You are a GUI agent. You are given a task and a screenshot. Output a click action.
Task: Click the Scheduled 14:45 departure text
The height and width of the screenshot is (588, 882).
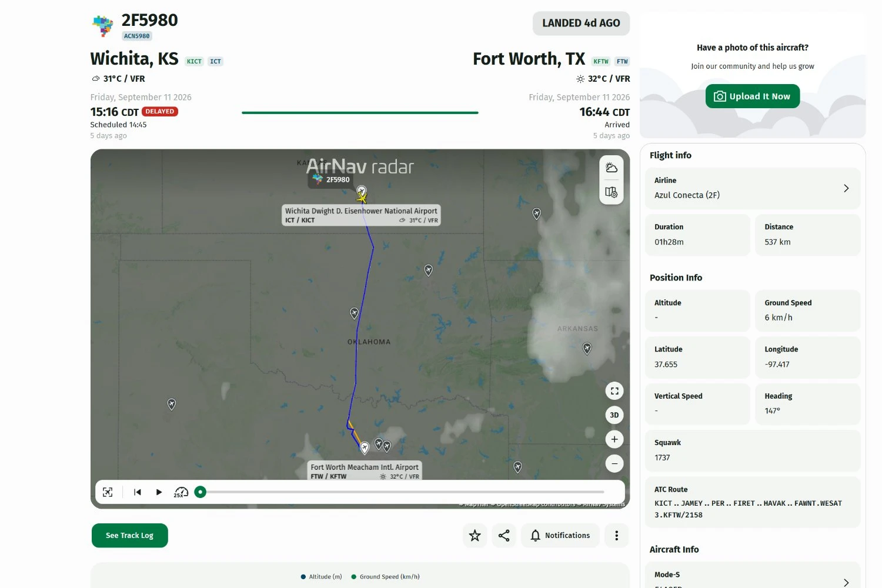click(118, 125)
